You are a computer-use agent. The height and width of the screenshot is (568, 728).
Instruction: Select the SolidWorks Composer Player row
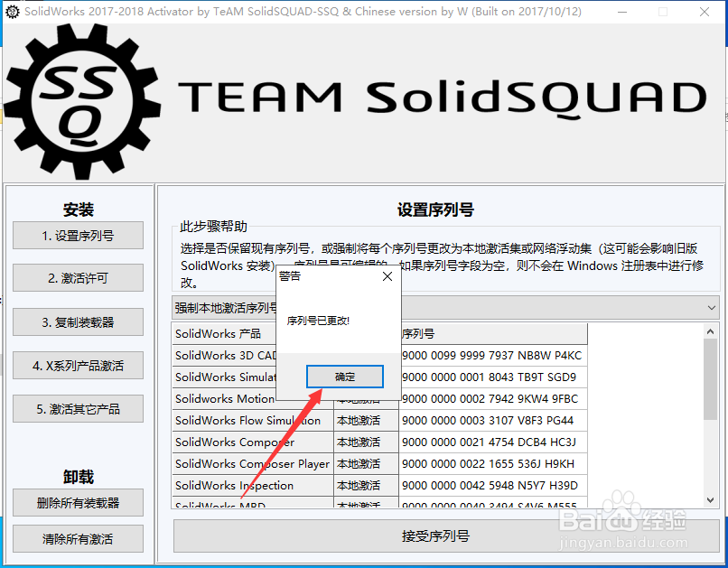tap(253, 463)
